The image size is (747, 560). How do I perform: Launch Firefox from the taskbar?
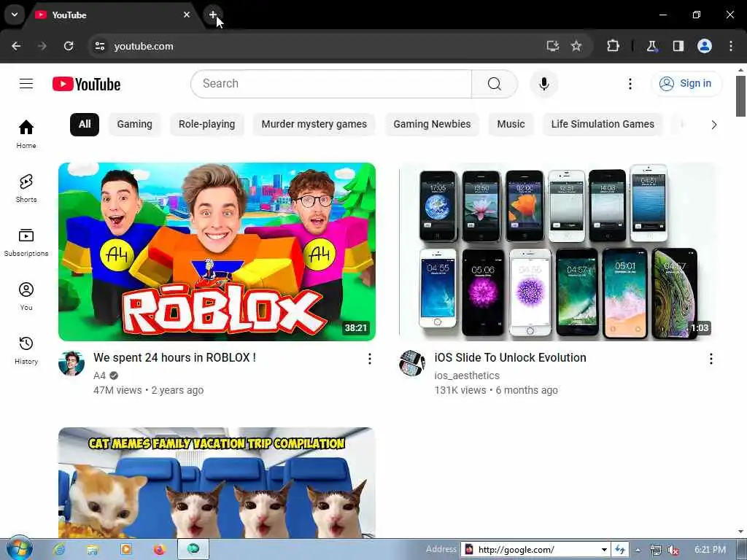click(x=159, y=550)
